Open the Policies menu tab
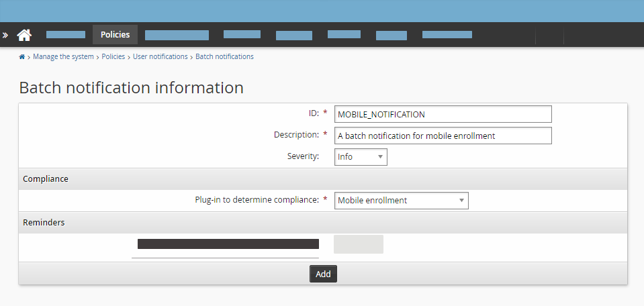The width and height of the screenshot is (644, 306). click(115, 35)
